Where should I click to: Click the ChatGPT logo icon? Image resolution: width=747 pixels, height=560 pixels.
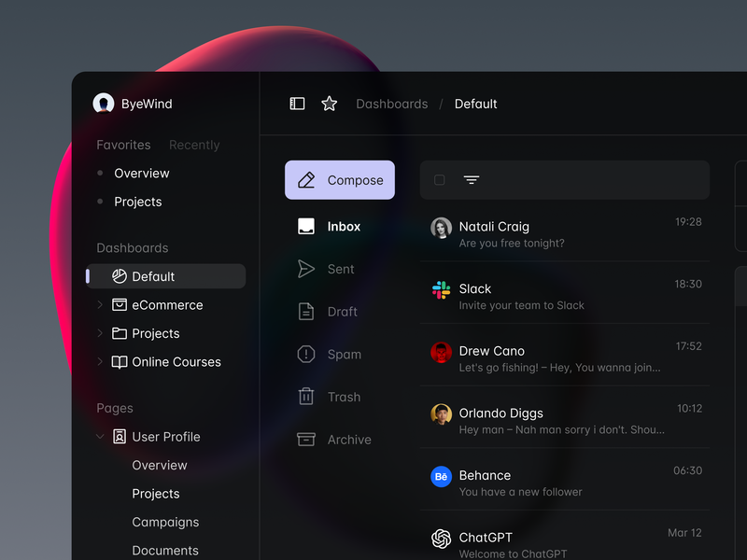[x=441, y=539]
